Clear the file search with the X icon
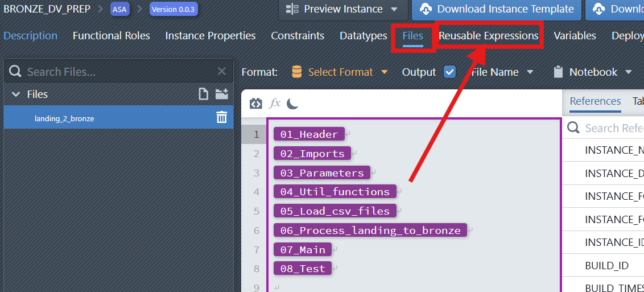 (222, 72)
